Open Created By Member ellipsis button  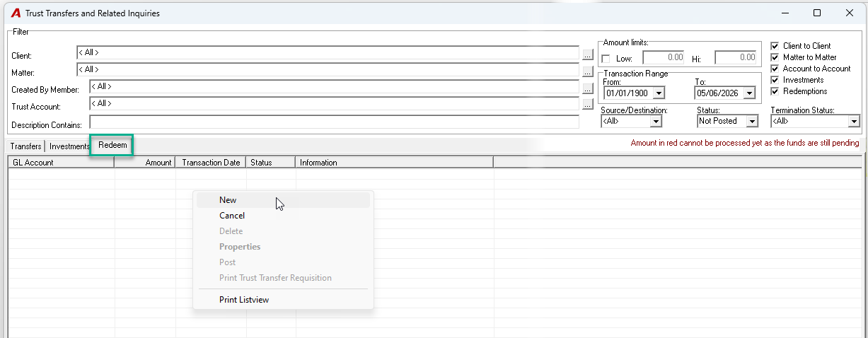(587, 88)
